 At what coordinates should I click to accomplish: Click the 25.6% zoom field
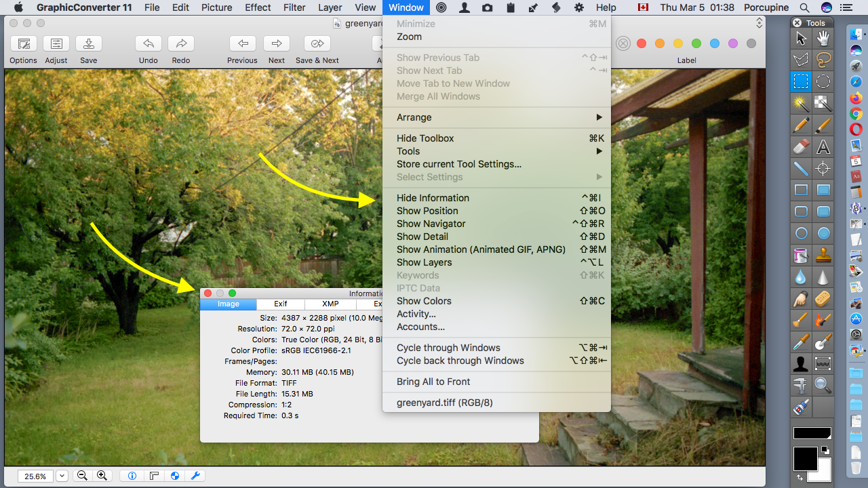(x=35, y=476)
